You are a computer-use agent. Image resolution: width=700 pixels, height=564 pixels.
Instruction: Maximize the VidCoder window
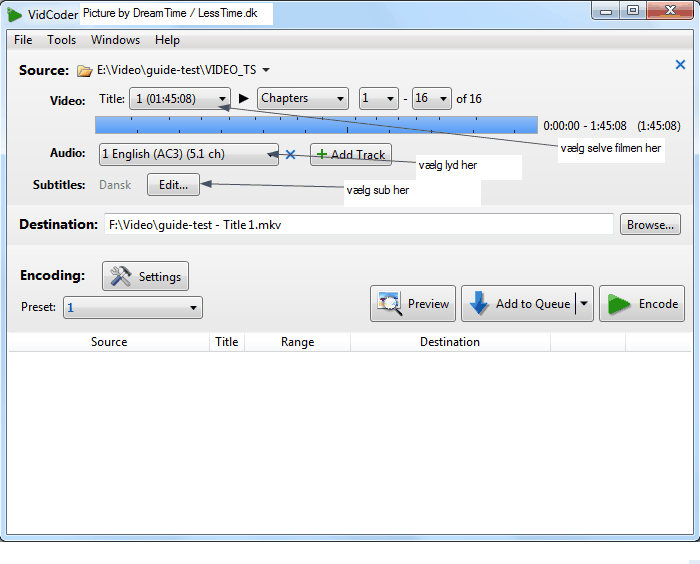[633, 11]
